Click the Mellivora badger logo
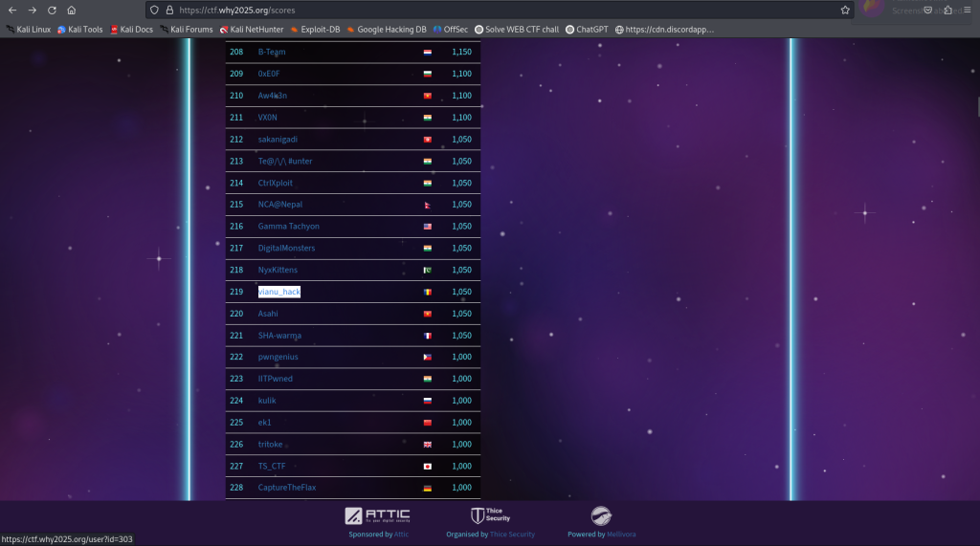Image resolution: width=980 pixels, height=546 pixels. [601, 516]
